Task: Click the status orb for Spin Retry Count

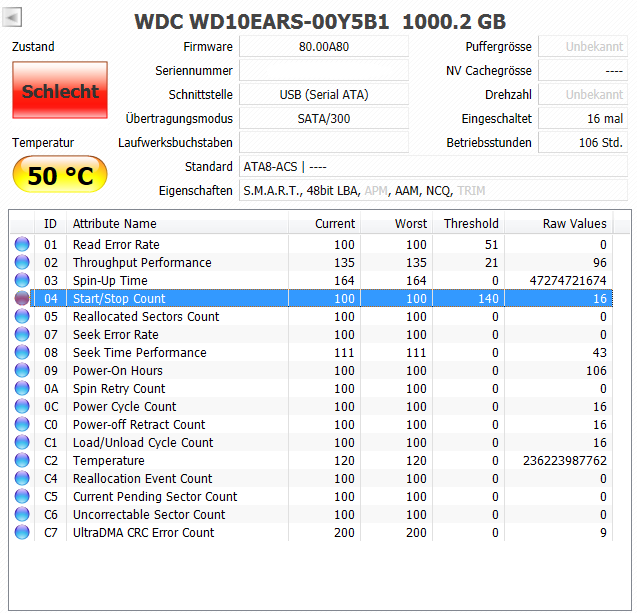Action: [22, 388]
